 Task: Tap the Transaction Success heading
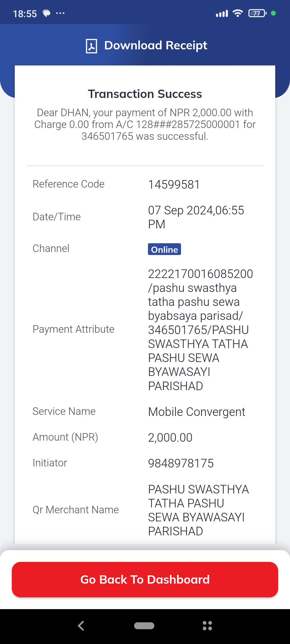[x=145, y=94]
